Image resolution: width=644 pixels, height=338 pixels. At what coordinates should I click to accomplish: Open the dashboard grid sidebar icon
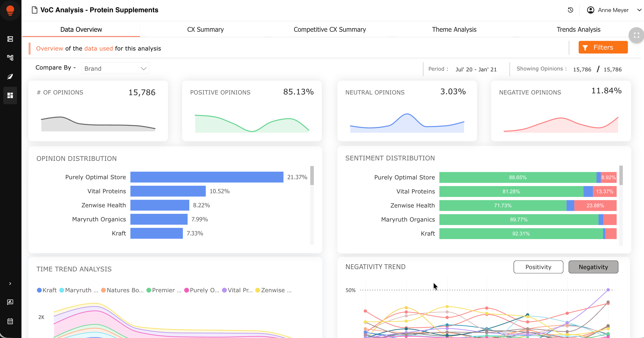click(x=10, y=95)
